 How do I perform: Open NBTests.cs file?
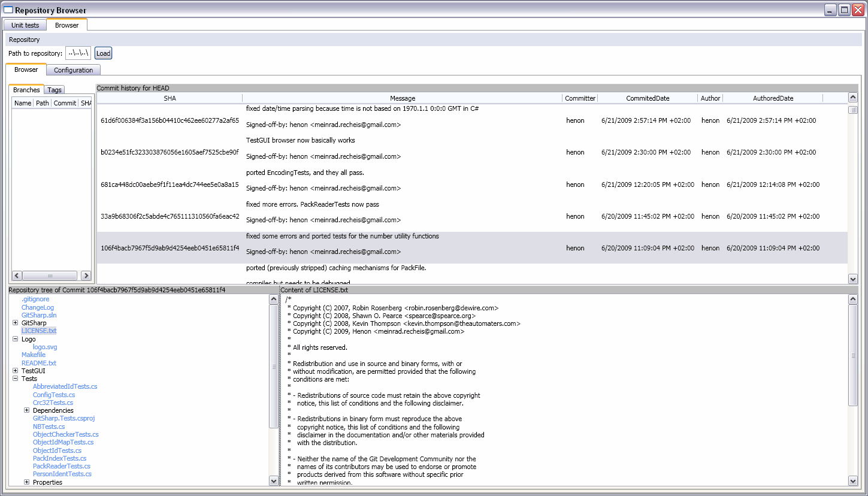49,427
